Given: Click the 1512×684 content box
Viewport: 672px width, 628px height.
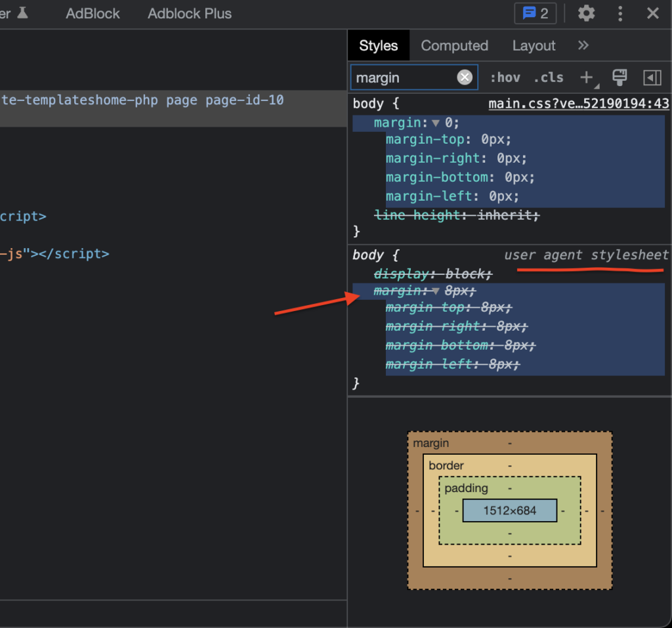Looking at the screenshot, I should pos(509,511).
